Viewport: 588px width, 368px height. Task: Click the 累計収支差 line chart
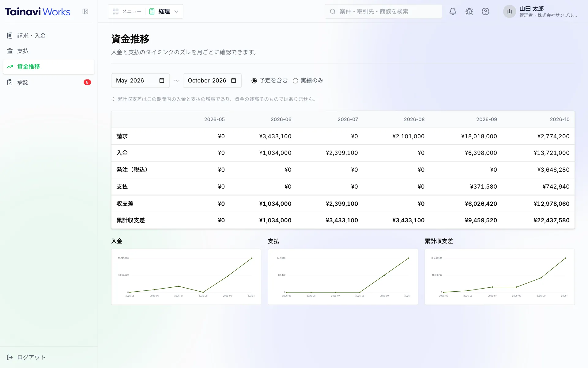pos(500,277)
